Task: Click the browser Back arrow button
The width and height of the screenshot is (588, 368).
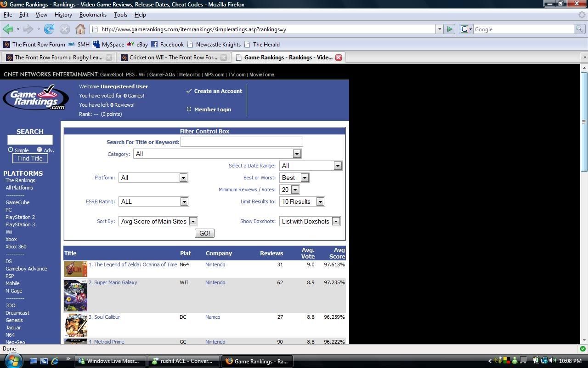Action: [8, 29]
